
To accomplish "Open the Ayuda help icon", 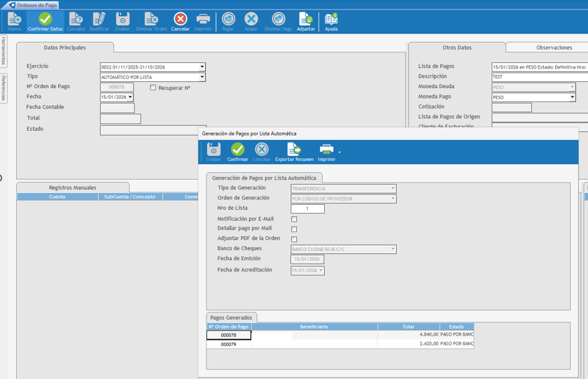I will point(331,21).
